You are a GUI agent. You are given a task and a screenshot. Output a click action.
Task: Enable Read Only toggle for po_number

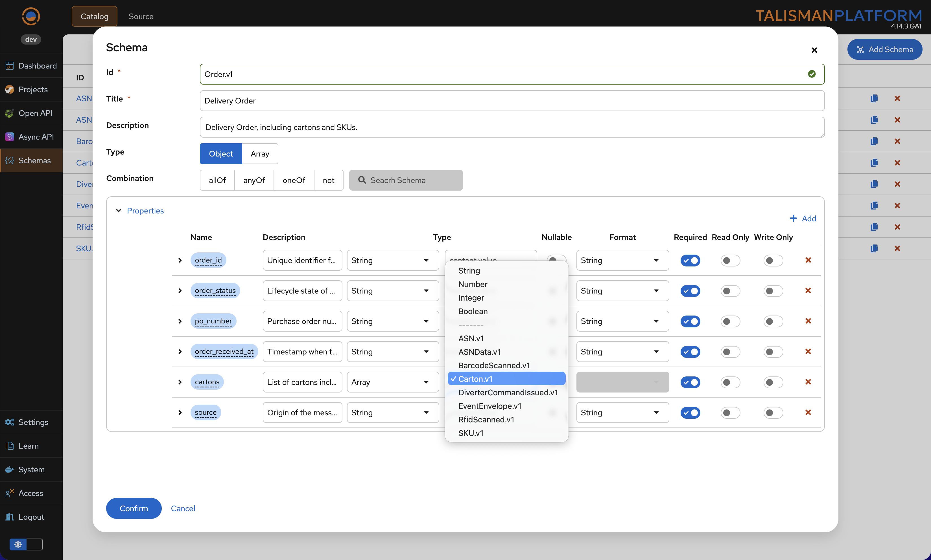coord(730,321)
